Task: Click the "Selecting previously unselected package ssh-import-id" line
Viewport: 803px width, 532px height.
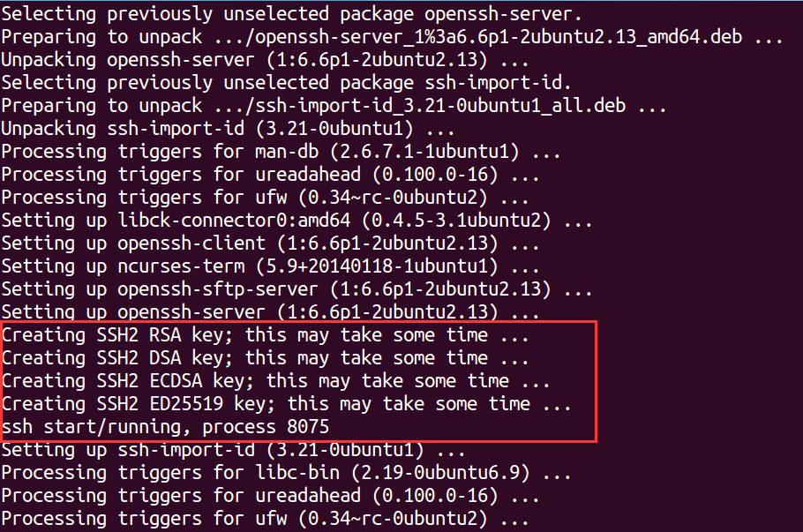Action: tap(287, 83)
